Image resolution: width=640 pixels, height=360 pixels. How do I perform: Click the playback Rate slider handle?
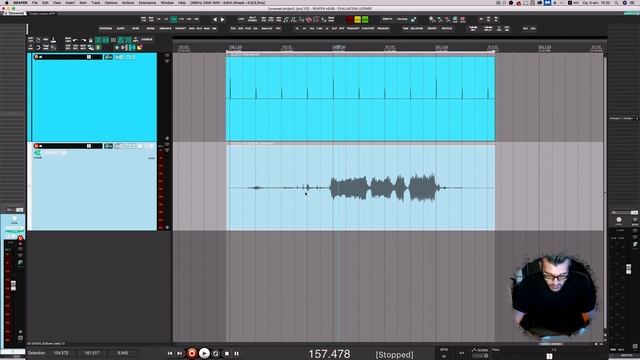pyautogui.click(x=549, y=356)
